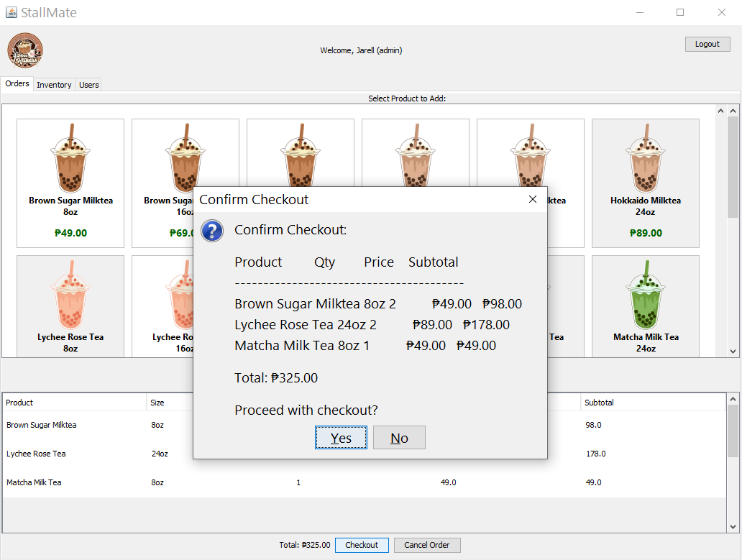The height and width of the screenshot is (560, 742).
Task: Select the Lychee Rose Tea order row
Action: click(364, 454)
